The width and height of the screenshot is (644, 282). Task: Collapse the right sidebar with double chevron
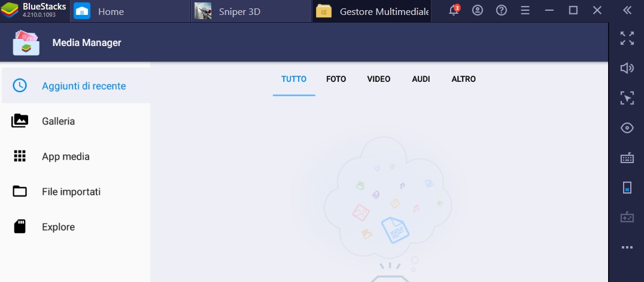click(627, 11)
